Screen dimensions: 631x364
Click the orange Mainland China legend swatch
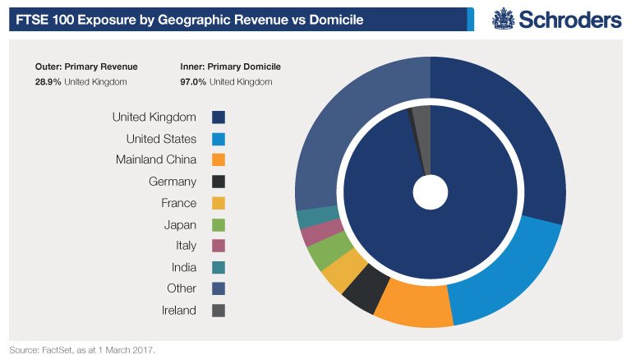[x=218, y=160]
